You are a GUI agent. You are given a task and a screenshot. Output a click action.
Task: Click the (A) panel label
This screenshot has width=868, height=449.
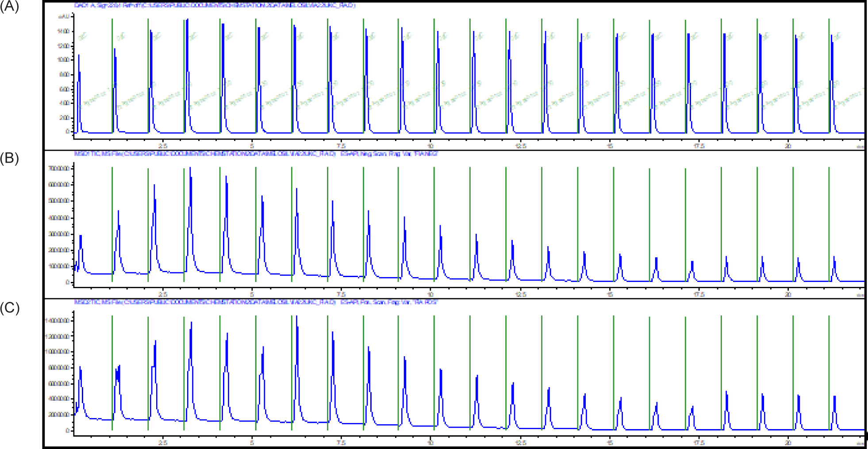coord(10,7)
